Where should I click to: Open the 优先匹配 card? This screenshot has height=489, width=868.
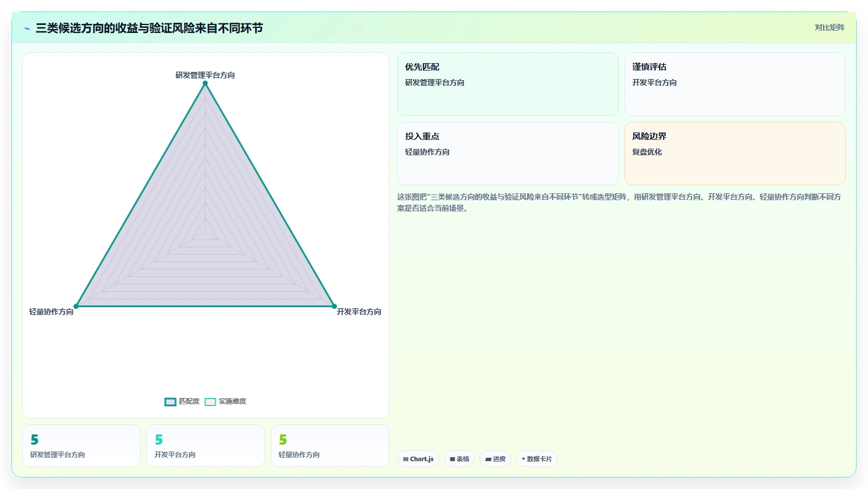pyautogui.click(x=508, y=84)
